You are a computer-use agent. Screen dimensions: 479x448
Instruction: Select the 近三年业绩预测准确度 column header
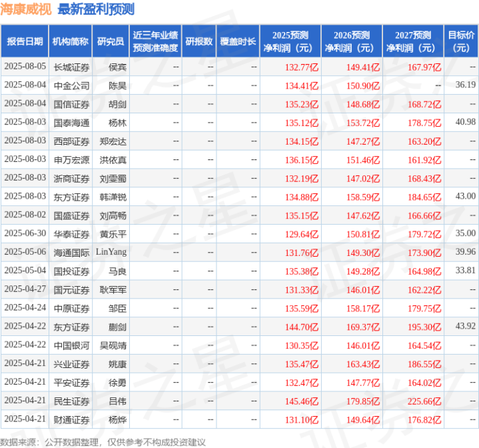(155, 41)
